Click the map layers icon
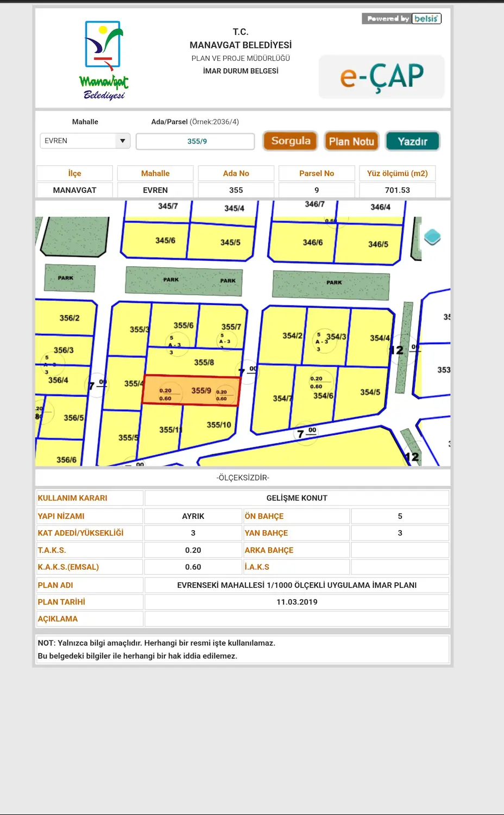Viewport: 504px width, 815px height. [432, 237]
